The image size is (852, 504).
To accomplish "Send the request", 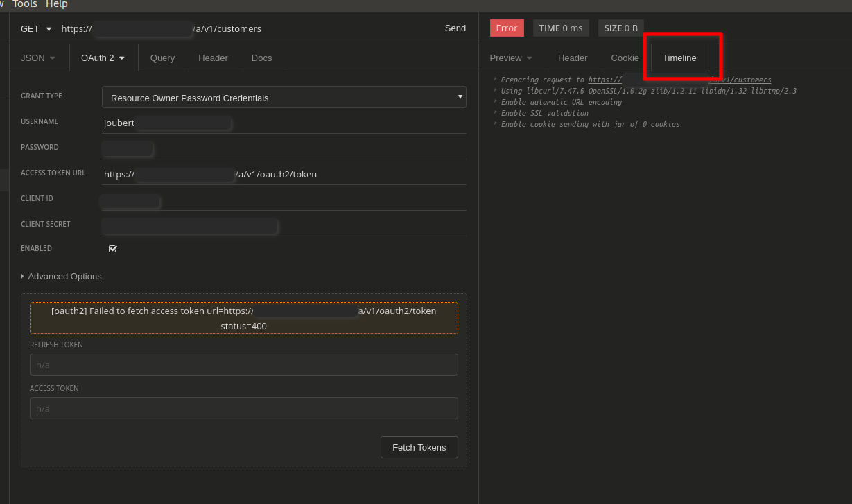I will point(455,28).
